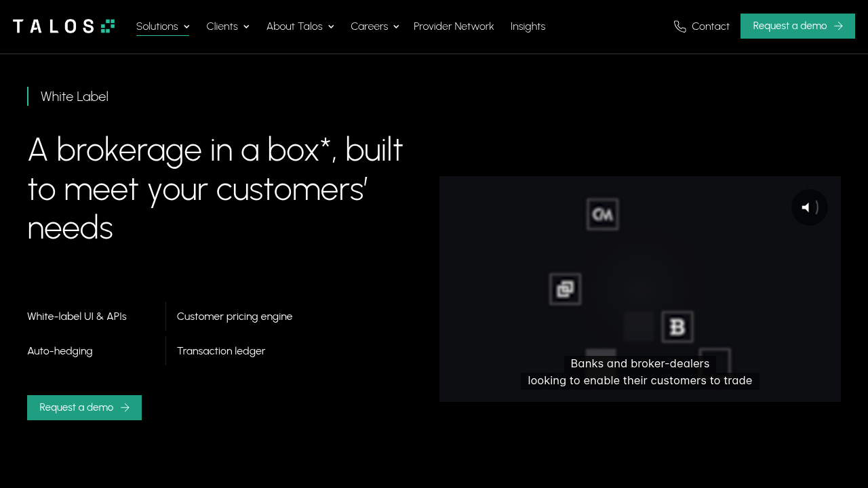The width and height of the screenshot is (868, 488).
Task: Select the Customer pricing engine feature
Action: coord(235,317)
